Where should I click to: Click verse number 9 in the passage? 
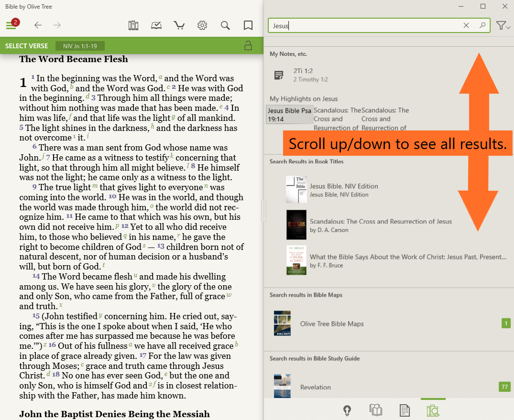tap(34, 187)
